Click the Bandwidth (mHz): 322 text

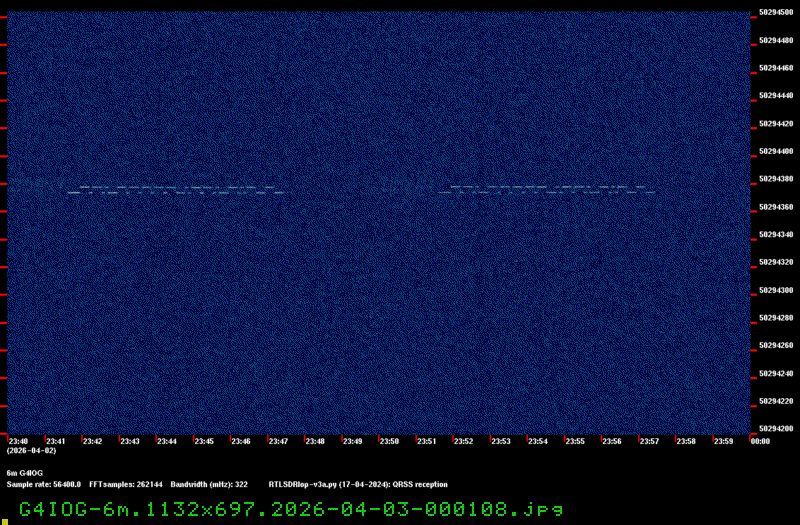(209, 484)
